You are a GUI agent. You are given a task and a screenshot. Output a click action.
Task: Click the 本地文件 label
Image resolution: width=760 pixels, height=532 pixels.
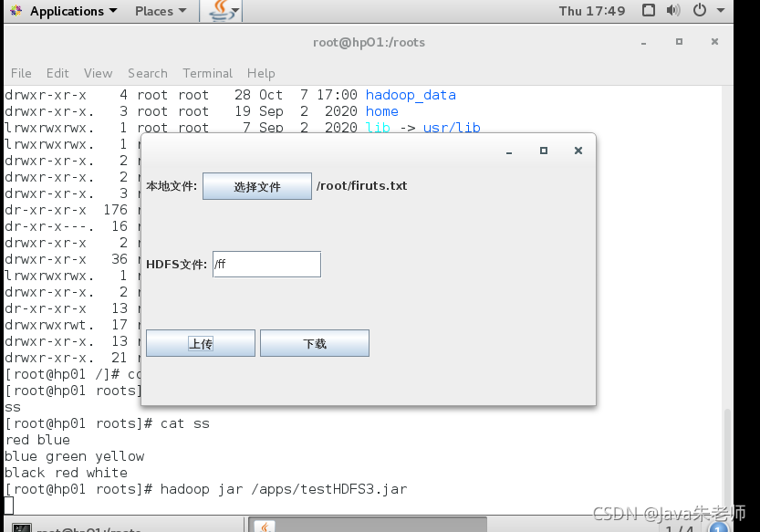pos(172,186)
